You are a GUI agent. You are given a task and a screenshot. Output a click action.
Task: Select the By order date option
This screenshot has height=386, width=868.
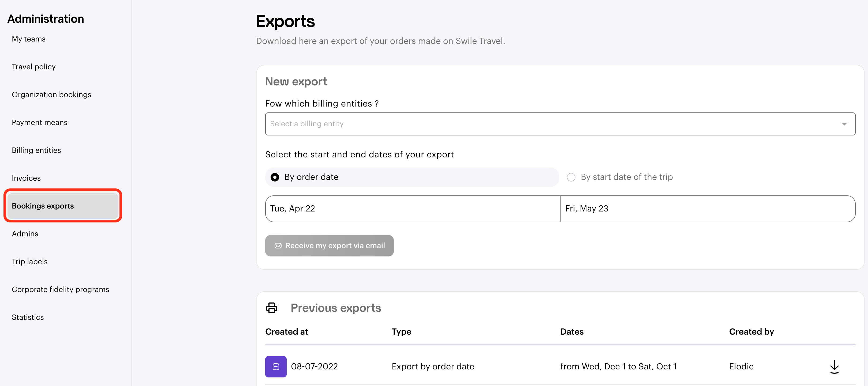[x=412, y=177]
